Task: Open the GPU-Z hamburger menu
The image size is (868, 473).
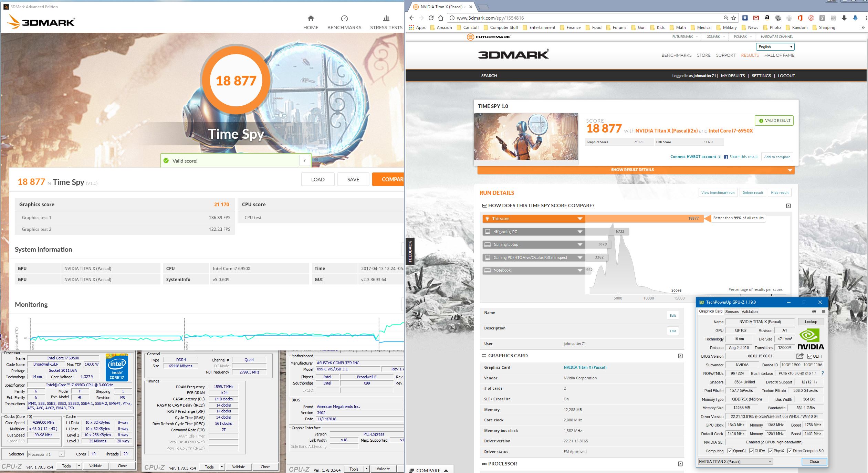Action: coord(823,311)
